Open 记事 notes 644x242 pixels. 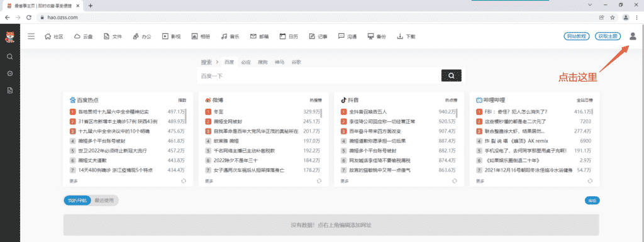(x=318, y=36)
